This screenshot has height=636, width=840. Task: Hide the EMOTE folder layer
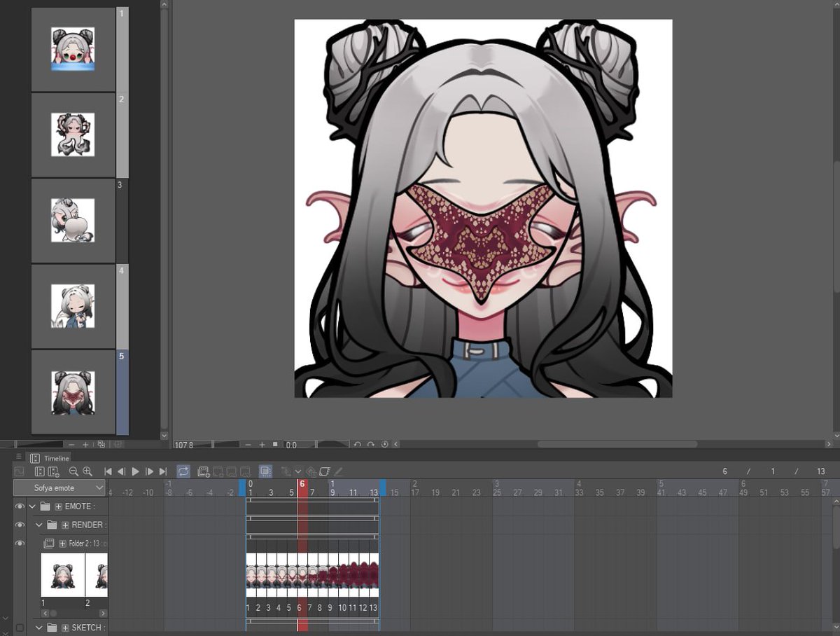pyautogui.click(x=20, y=506)
